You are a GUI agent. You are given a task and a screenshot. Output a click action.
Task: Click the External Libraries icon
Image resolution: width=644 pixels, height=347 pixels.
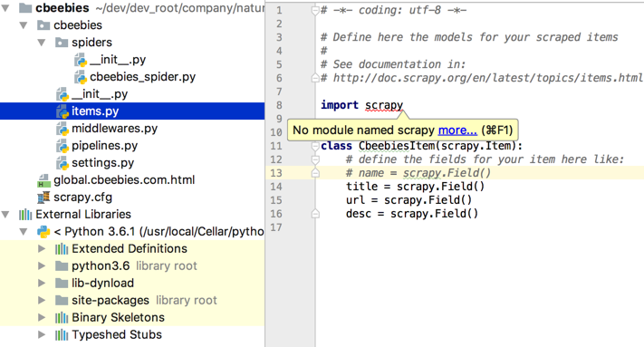pos(25,215)
